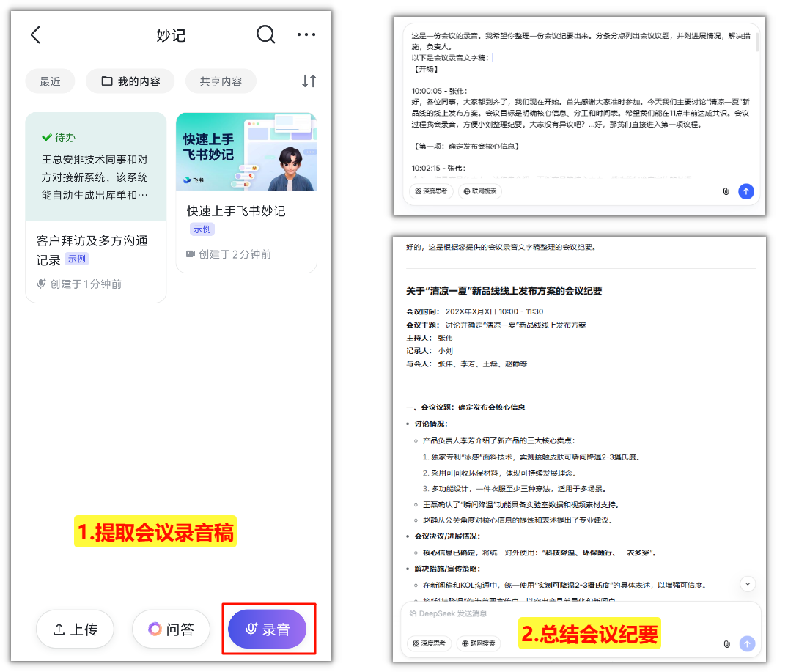
Task: Click the 主持人: 张伟 line
Action: 430,338
